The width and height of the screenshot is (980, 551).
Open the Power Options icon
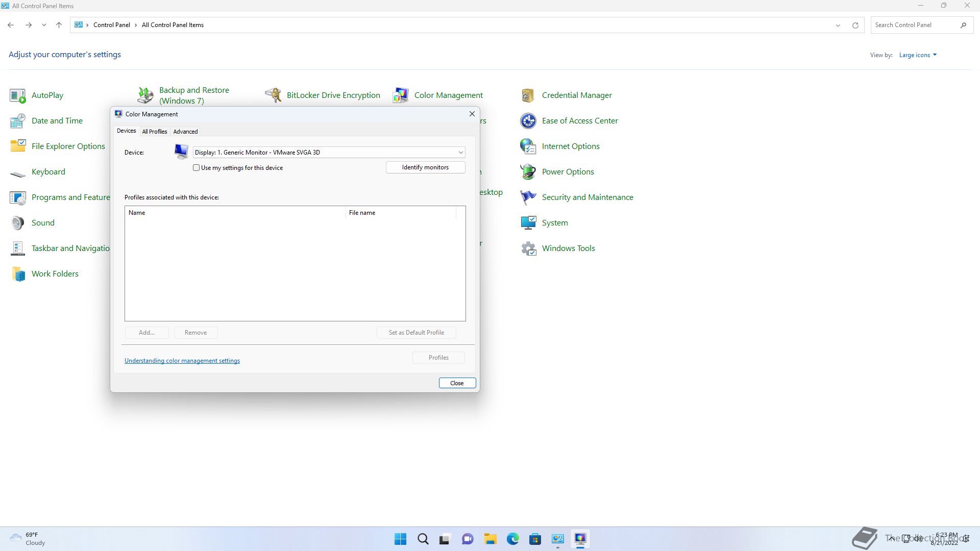(x=528, y=172)
